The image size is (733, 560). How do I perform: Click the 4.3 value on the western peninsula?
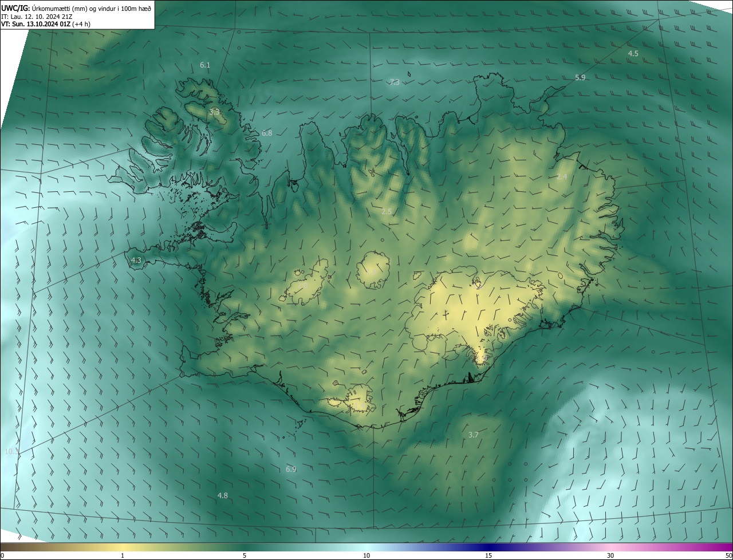pos(136,260)
